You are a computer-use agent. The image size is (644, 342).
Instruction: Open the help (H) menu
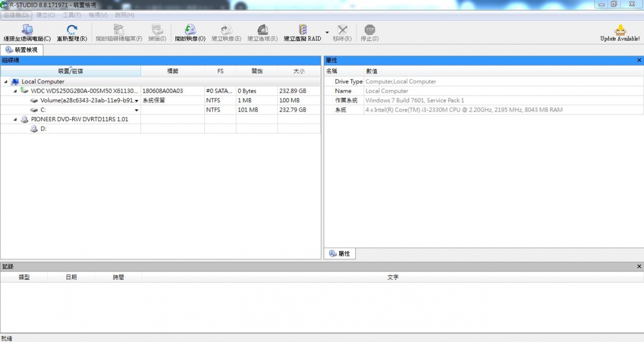[x=124, y=15]
